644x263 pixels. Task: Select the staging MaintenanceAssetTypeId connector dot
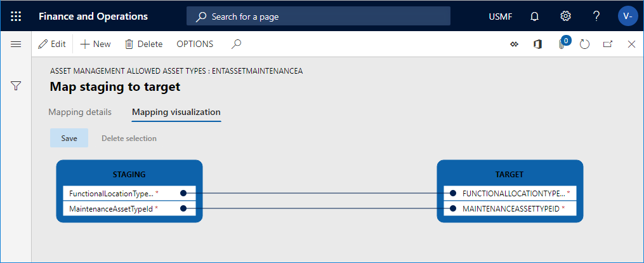click(183, 209)
